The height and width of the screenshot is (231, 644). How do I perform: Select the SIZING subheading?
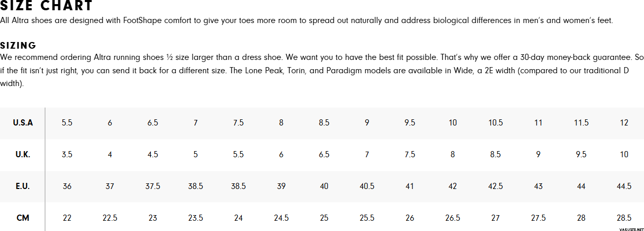tap(18, 46)
